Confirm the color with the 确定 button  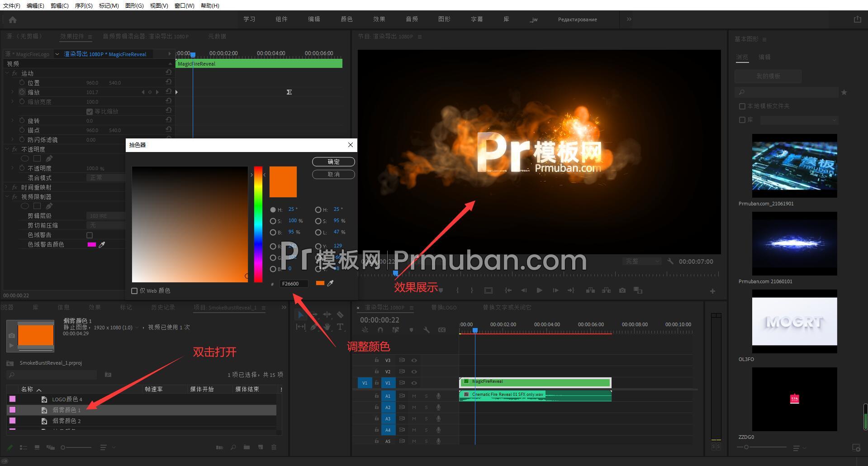pos(333,162)
